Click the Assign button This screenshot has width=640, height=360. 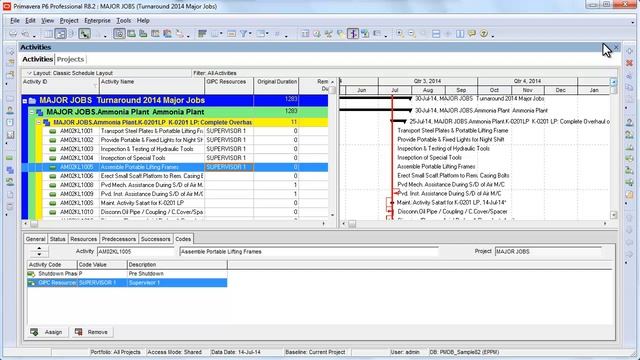tap(47, 332)
